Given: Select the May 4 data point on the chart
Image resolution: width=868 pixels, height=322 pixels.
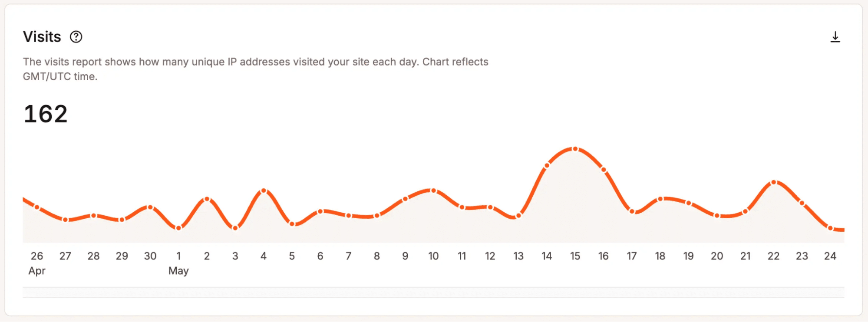Looking at the screenshot, I should 263,190.
